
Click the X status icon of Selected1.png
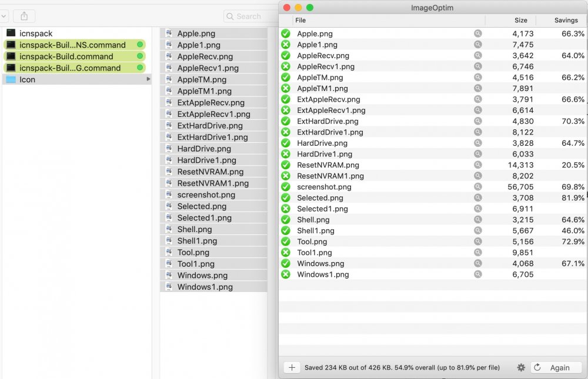pos(286,209)
